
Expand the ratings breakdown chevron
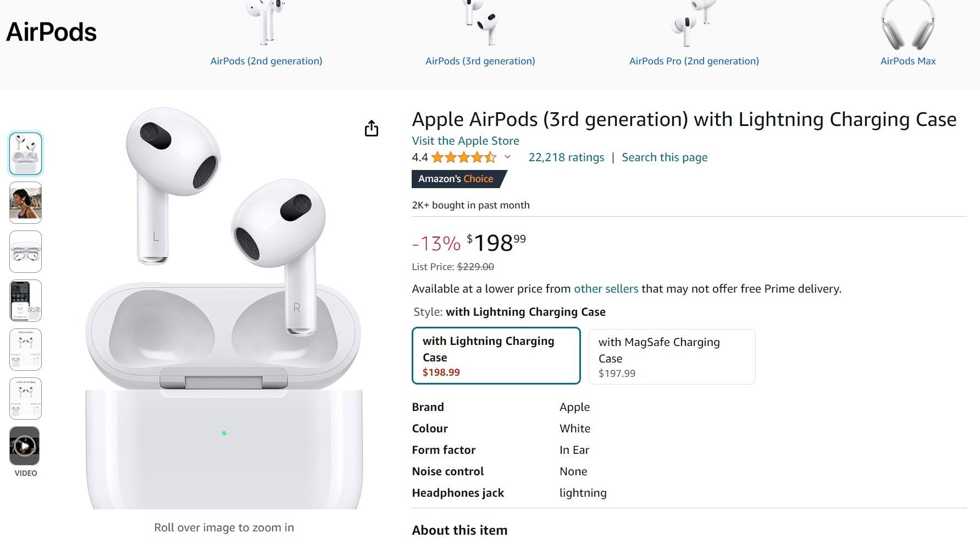click(508, 157)
